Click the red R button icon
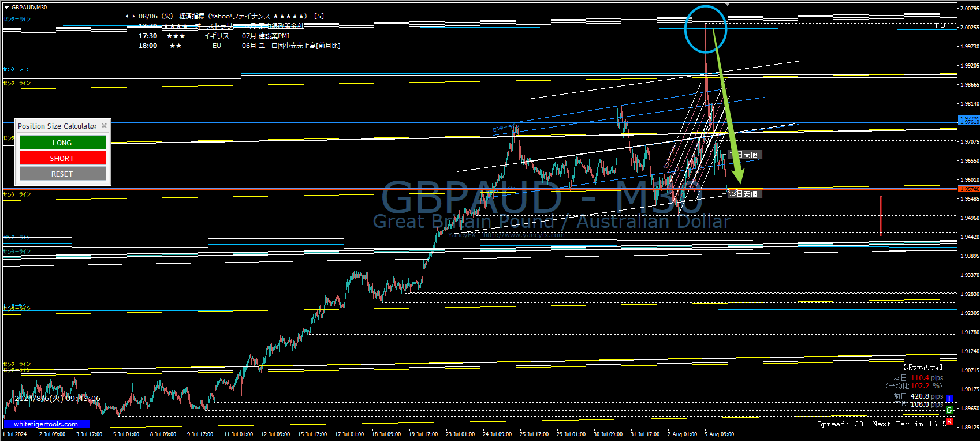 pos(949,422)
